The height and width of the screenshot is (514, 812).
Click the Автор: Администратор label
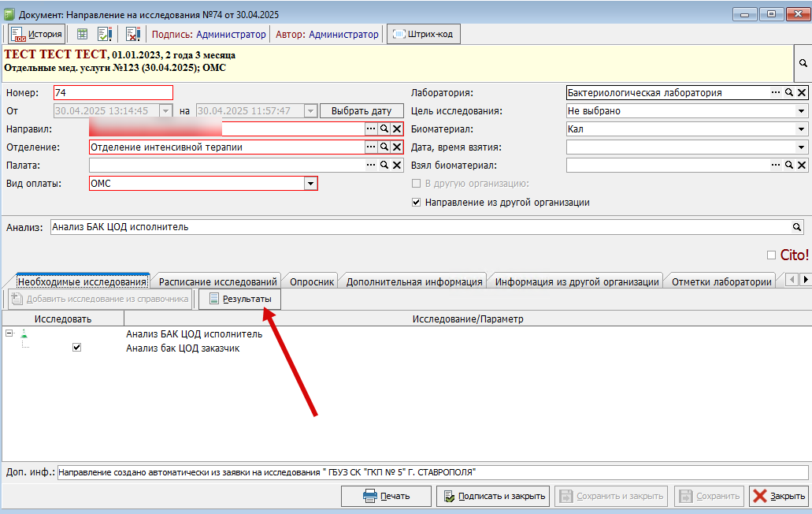point(327,34)
